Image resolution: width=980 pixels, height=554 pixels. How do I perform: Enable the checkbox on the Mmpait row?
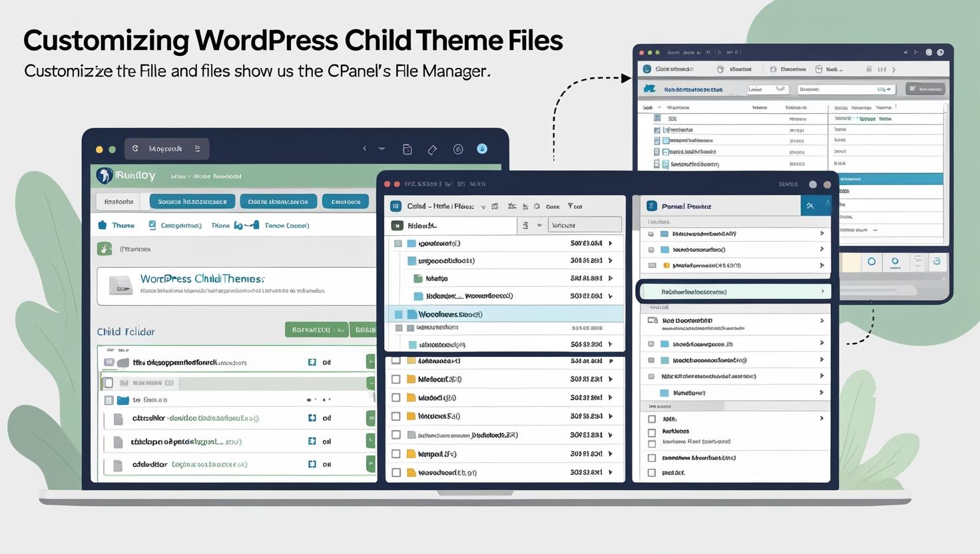tap(395, 454)
